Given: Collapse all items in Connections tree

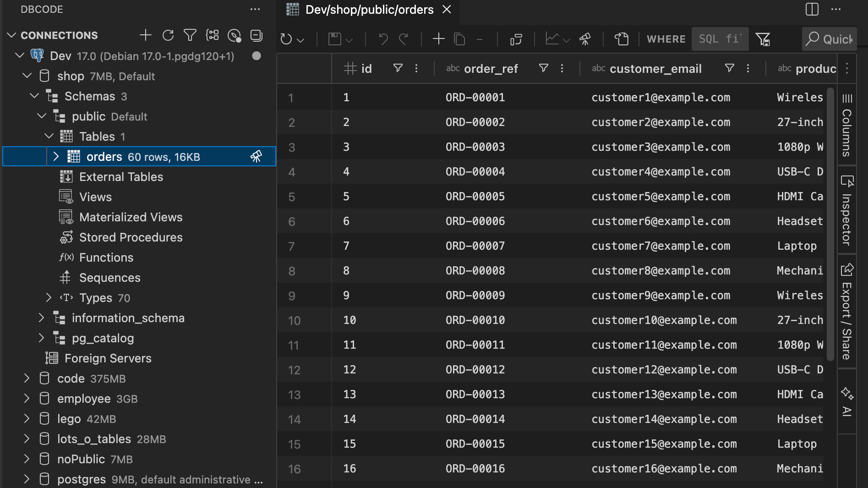Looking at the screenshot, I should tap(257, 35).
